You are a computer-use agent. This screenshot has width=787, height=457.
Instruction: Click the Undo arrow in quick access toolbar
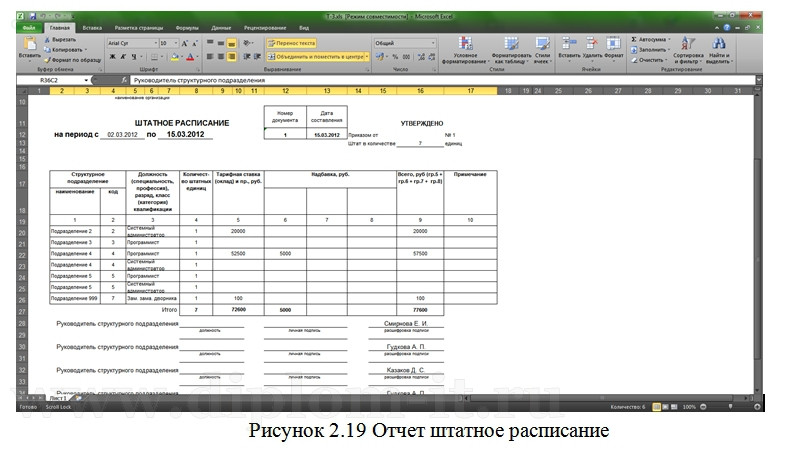(44, 17)
